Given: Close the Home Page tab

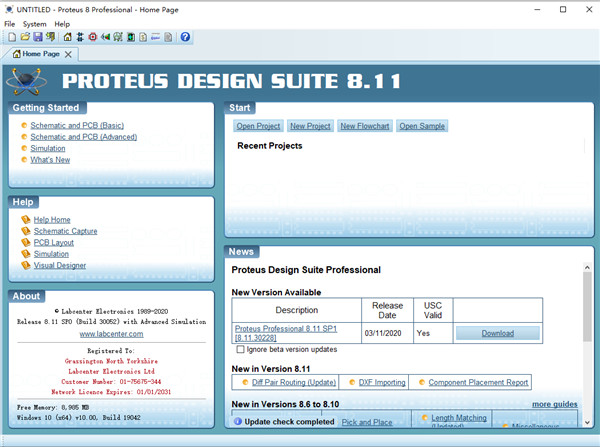Looking at the screenshot, I should (x=68, y=54).
